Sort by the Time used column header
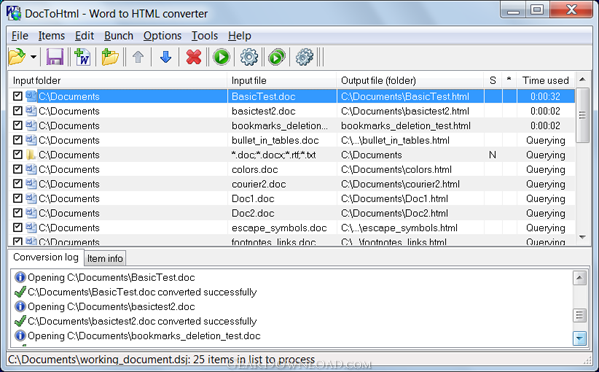599x372 pixels. pos(546,81)
